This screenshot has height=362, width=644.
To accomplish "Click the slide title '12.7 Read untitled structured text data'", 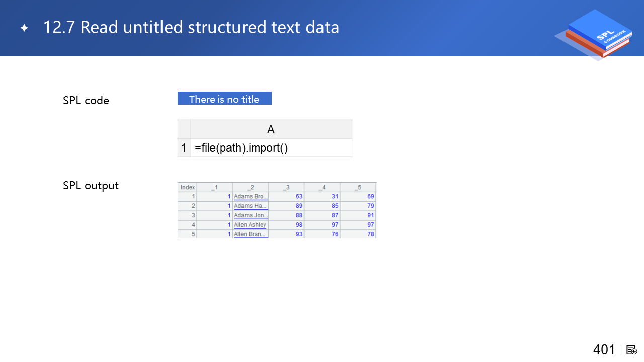I will click(x=191, y=27).
